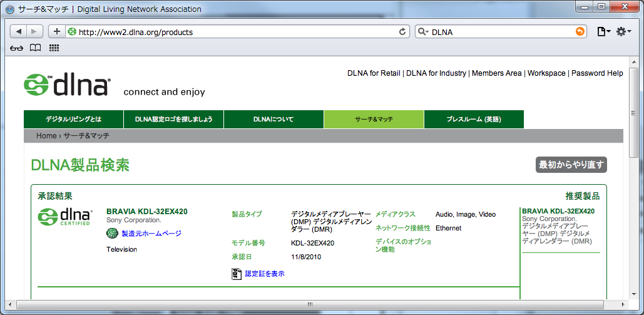Open Members Area link
Image resolution: width=644 pixels, height=315 pixels.
[496, 73]
